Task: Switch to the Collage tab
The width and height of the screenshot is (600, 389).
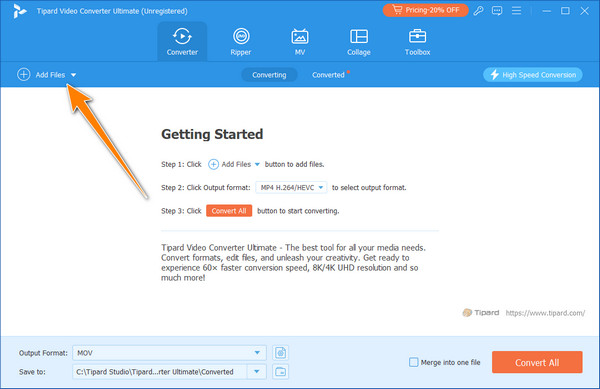Action: click(x=359, y=42)
